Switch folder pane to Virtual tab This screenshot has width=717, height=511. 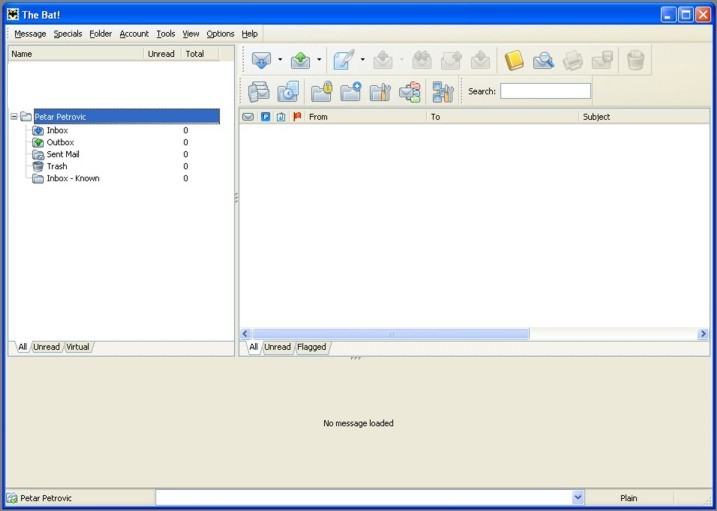78,347
